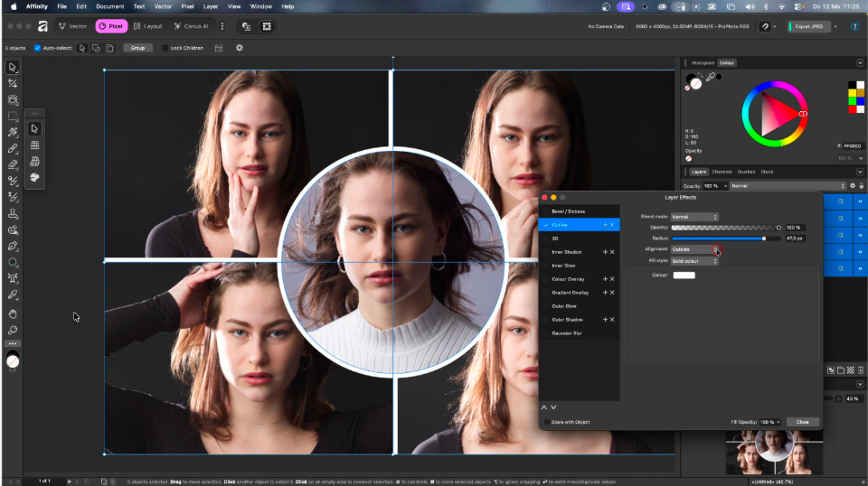Click the white outline Colour swatch
Screen dimensions: 868x486
point(684,275)
